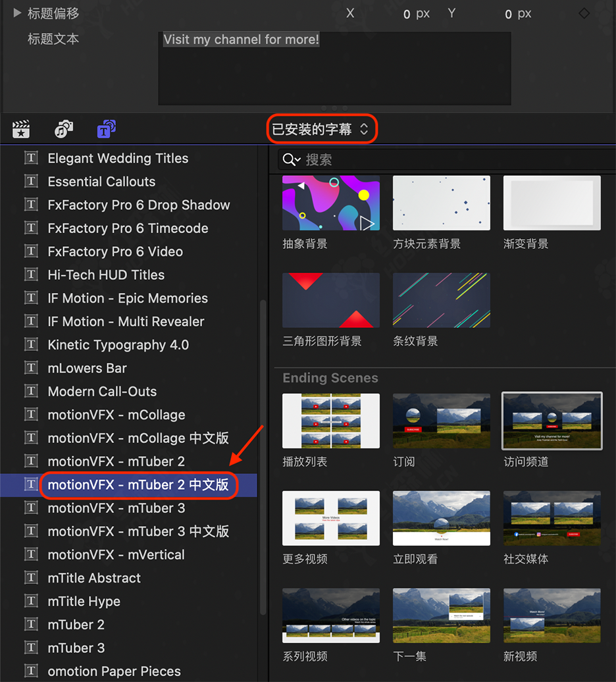Choose the 订阅 ending scene thumbnail
The height and width of the screenshot is (682, 616).
pyautogui.click(x=441, y=421)
